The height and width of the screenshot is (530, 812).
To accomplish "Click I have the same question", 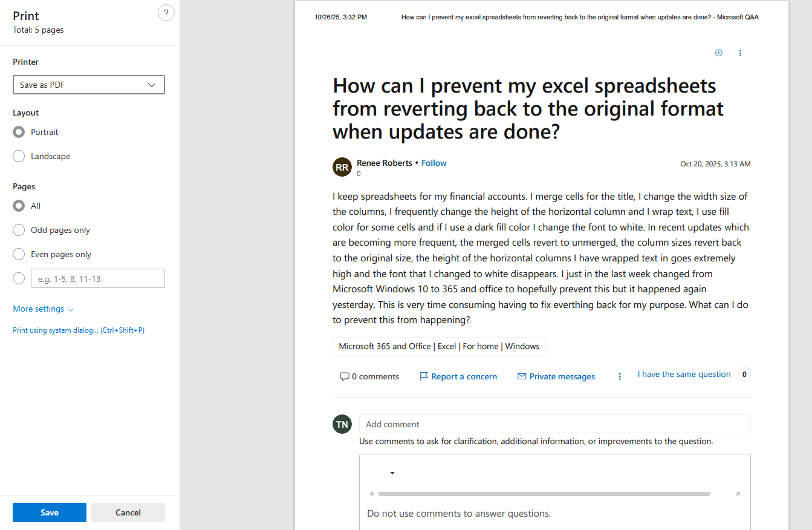I will 684,374.
